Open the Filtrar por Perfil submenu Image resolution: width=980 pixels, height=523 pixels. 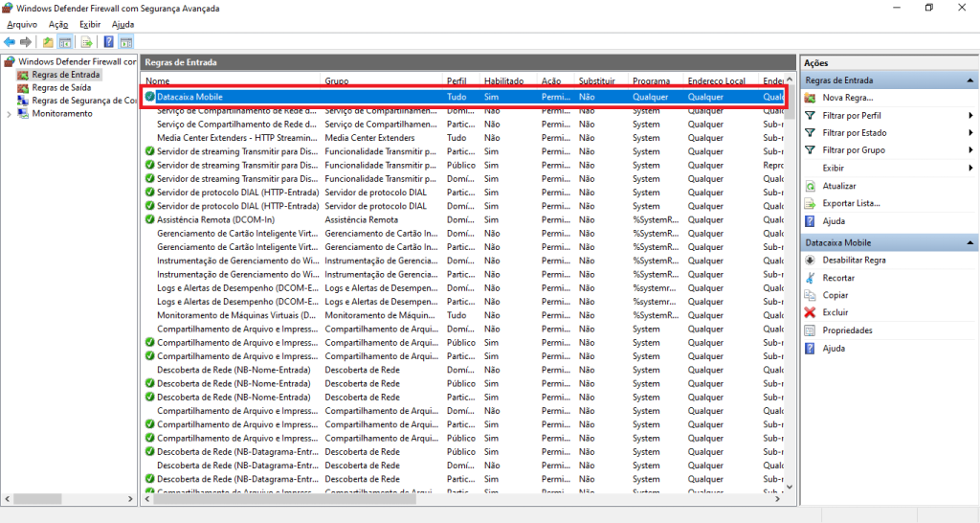(852, 115)
